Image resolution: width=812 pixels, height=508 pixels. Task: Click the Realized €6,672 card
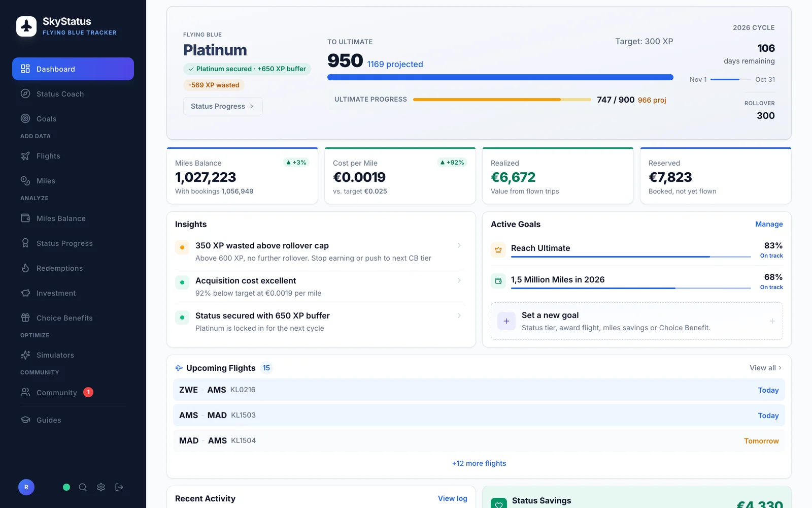(x=558, y=176)
